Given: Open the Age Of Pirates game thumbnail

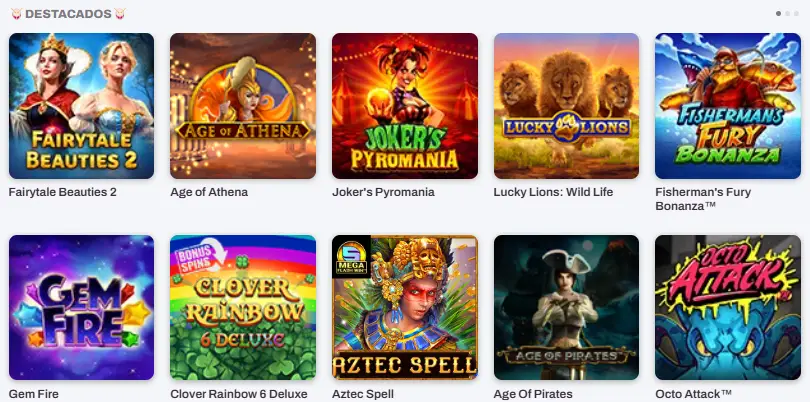Looking at the screenshot, I should 566,307.
